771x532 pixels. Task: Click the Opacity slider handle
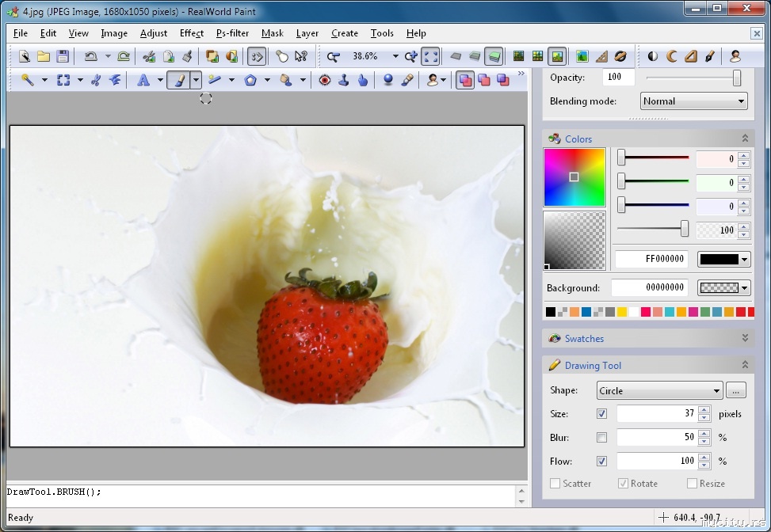pos(737,78)
